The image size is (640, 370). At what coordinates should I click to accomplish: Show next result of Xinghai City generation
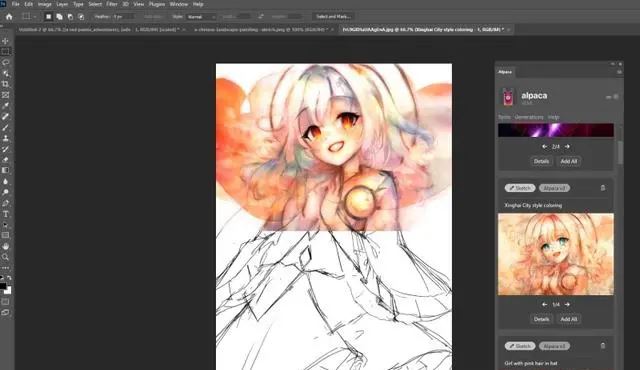point(567,304)
